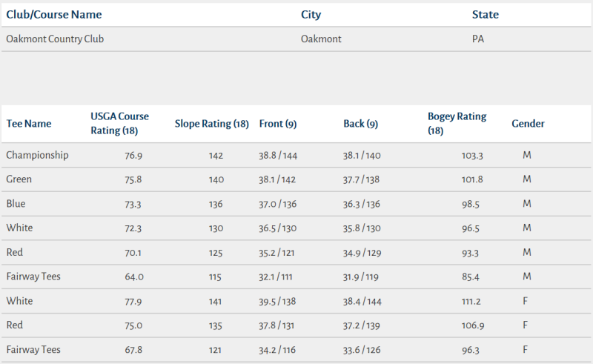The width and height of the screenshot is (593, 364).
Task: Select the Fairway Tees name with rating 64.0
Action: (33, 277)
